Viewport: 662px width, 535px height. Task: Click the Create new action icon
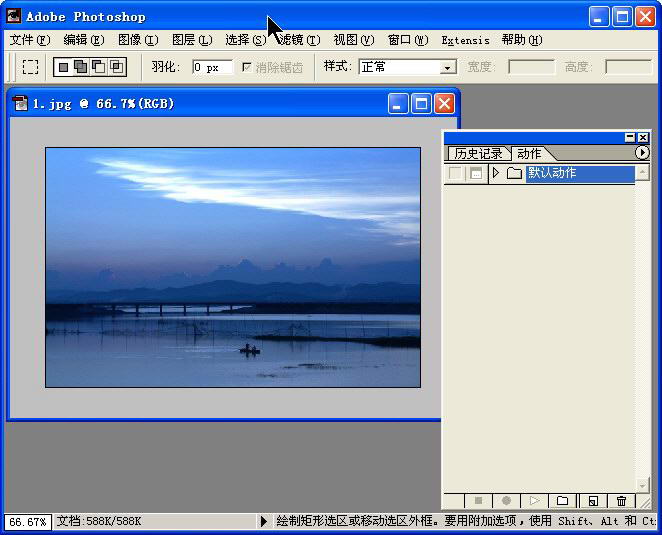tap(592, 501)
